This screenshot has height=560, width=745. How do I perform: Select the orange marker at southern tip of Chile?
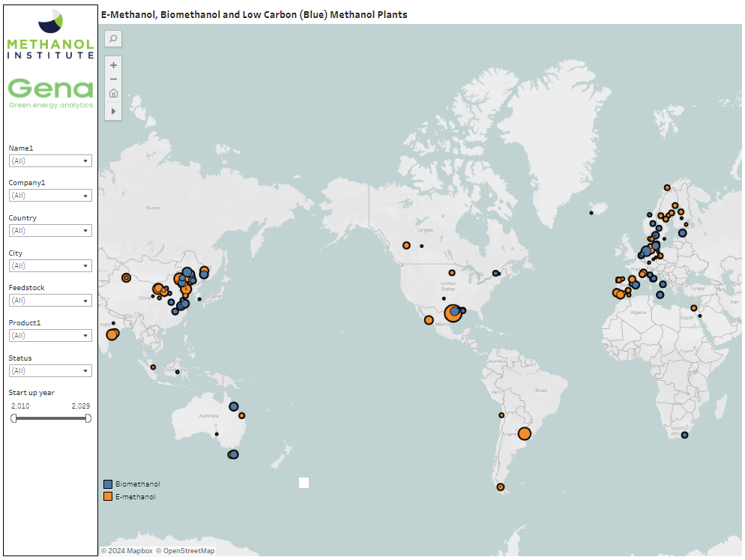[x=501, y=487]
